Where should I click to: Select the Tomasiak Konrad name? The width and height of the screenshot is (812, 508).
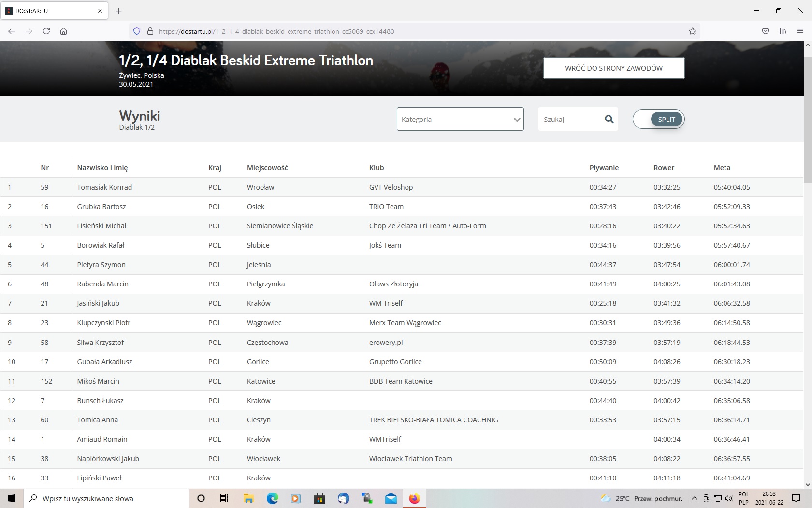point(104,187)
